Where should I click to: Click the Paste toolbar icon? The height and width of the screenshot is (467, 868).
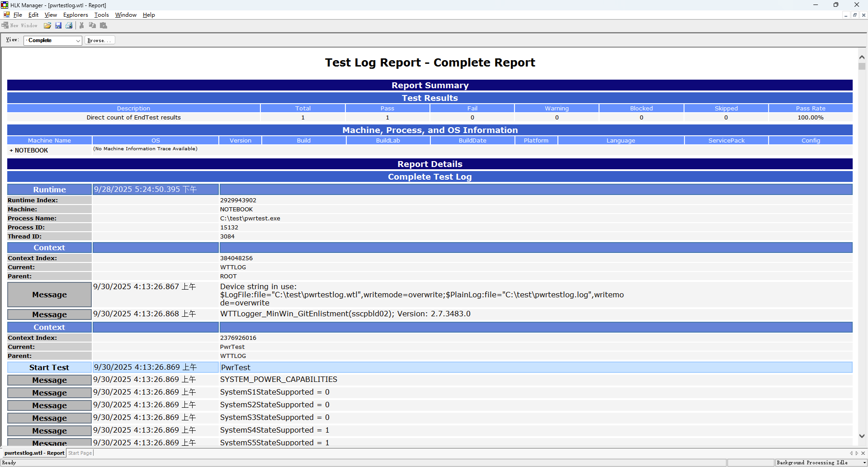[x=104, y=26]
